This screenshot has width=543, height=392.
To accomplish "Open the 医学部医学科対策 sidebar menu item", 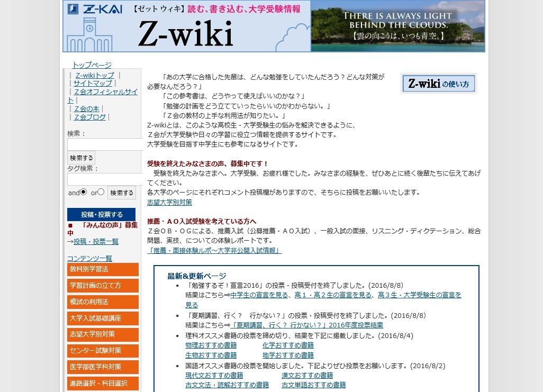I will click(103, 366).
